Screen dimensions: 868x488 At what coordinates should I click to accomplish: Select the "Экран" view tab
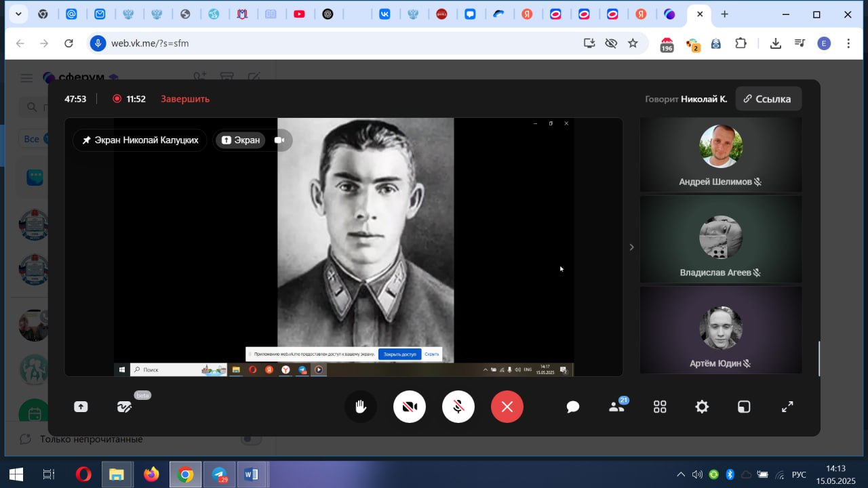(241, 140)
